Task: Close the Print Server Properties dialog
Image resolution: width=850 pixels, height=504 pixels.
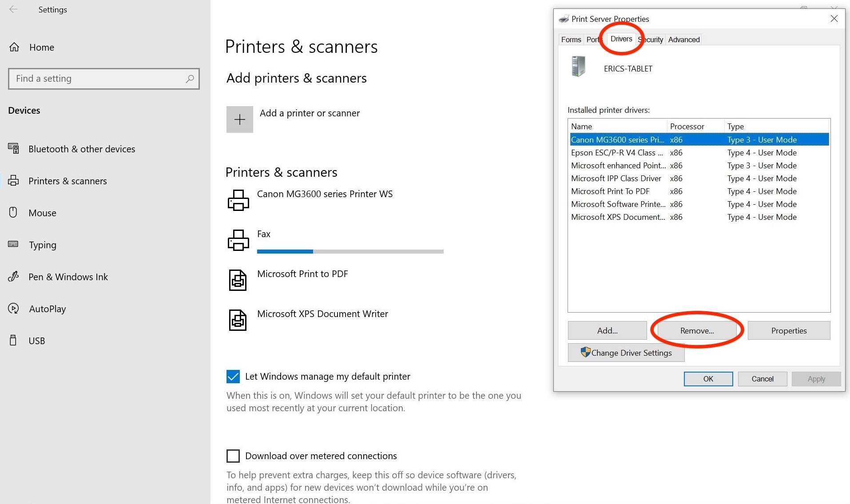Action: (x=834, y=19)
